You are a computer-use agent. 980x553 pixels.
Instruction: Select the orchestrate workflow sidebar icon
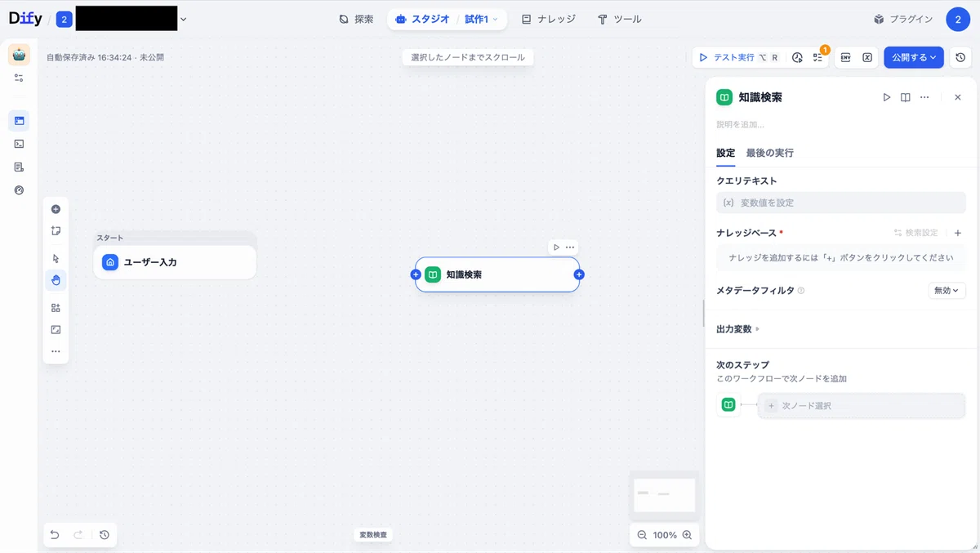click(19, 121)
